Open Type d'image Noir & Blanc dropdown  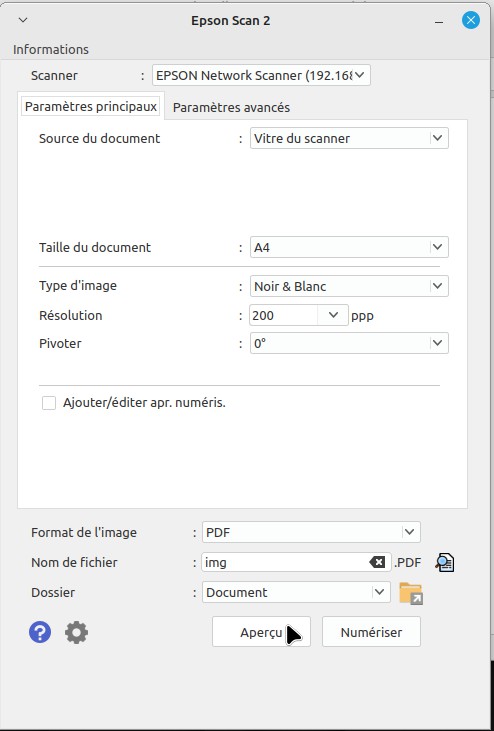coord(349,286)
